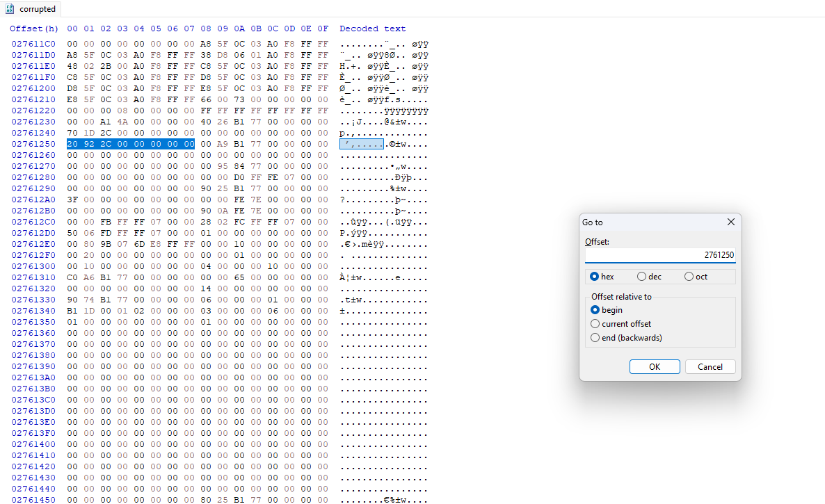Select the dec radio button
The image size is (825, 504).
[641, 277]
